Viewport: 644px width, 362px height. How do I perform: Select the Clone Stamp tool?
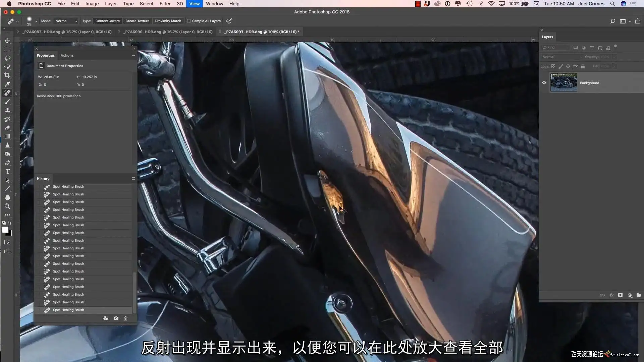[x=7, y=110]
